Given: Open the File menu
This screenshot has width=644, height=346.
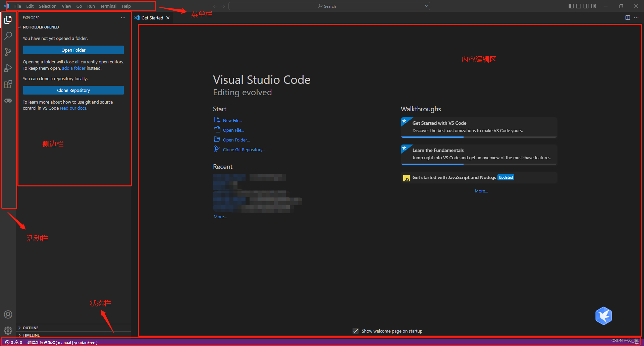Looking at the screenshot, I should [18, 6].
